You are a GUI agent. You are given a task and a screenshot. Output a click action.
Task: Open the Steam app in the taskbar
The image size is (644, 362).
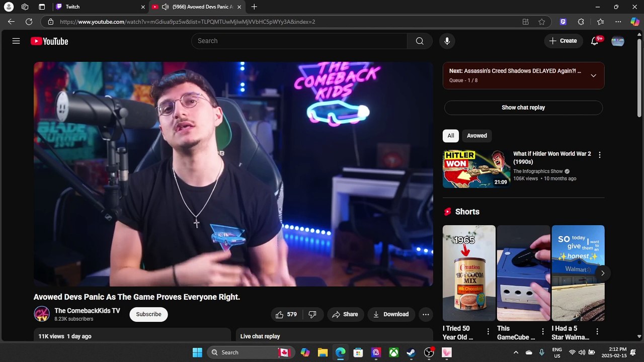tap(411, 352)
